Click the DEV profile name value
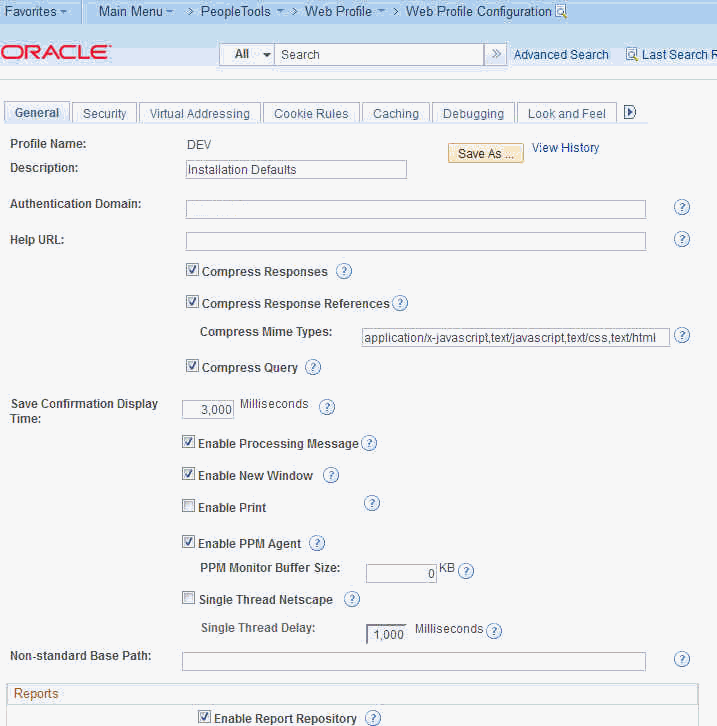 coord(199,145)
